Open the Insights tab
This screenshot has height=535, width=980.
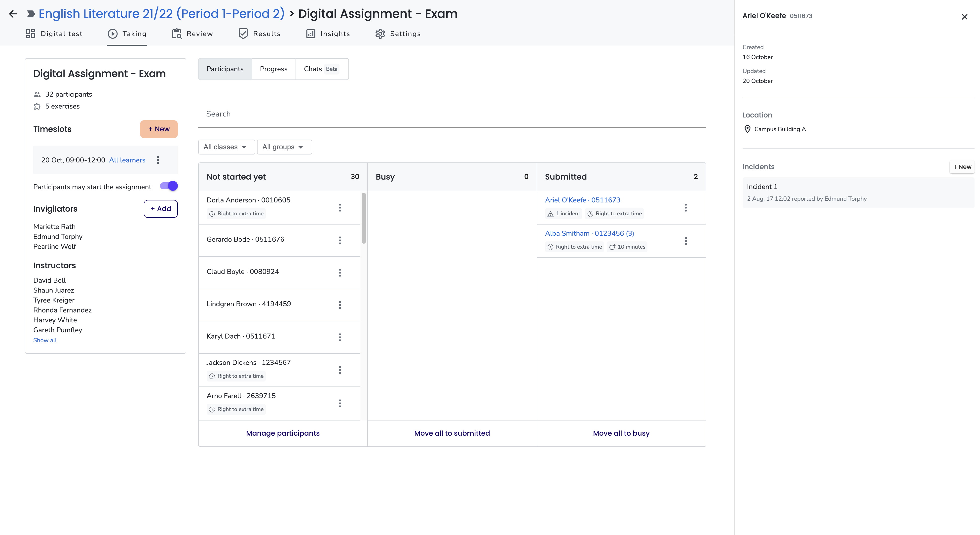(x=328, y=34)
